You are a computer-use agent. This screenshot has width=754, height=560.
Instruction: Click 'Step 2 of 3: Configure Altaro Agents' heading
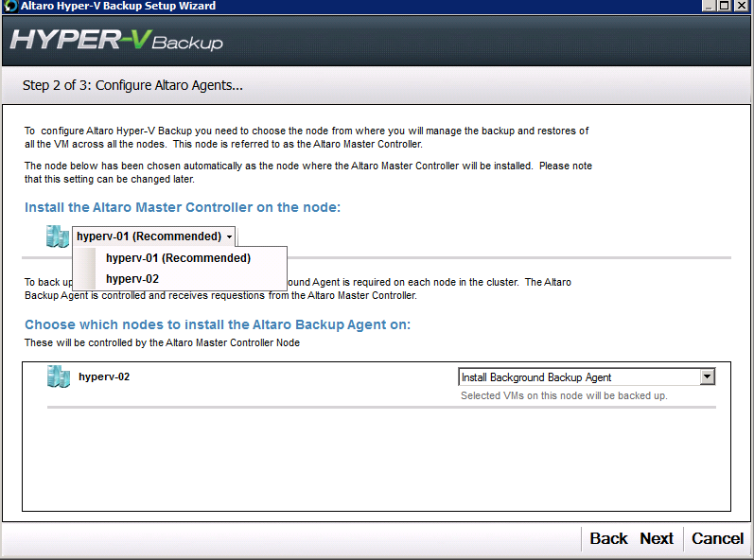pyautogui.click(x=132, y=85)
